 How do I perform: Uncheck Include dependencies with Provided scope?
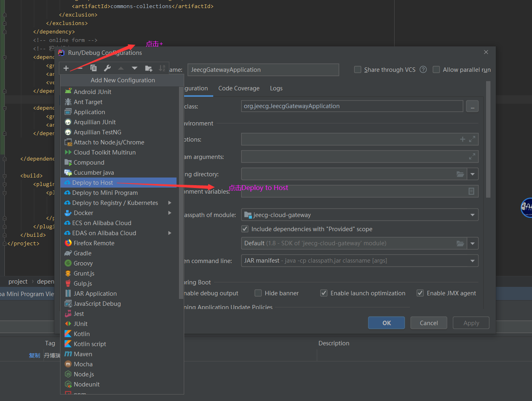[x=245, y=229]
